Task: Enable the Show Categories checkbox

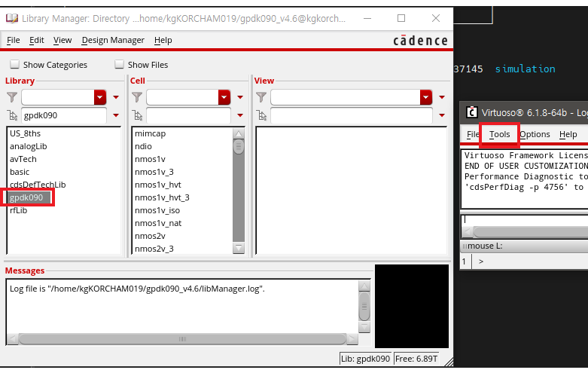Action: coord(14,65)
